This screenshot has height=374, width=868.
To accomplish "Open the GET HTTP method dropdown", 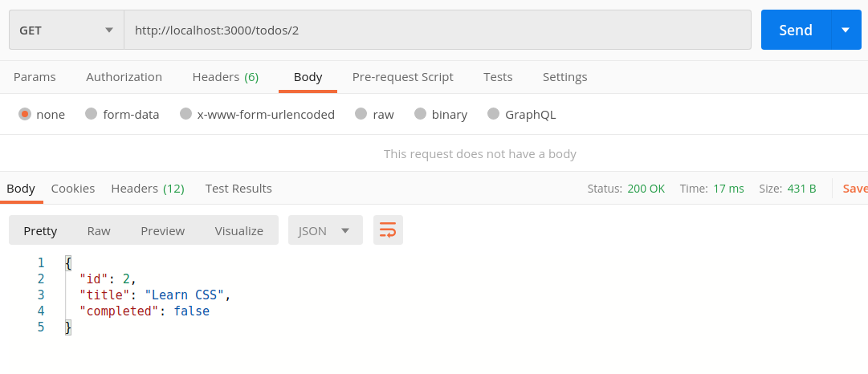I will coord(66,30).
